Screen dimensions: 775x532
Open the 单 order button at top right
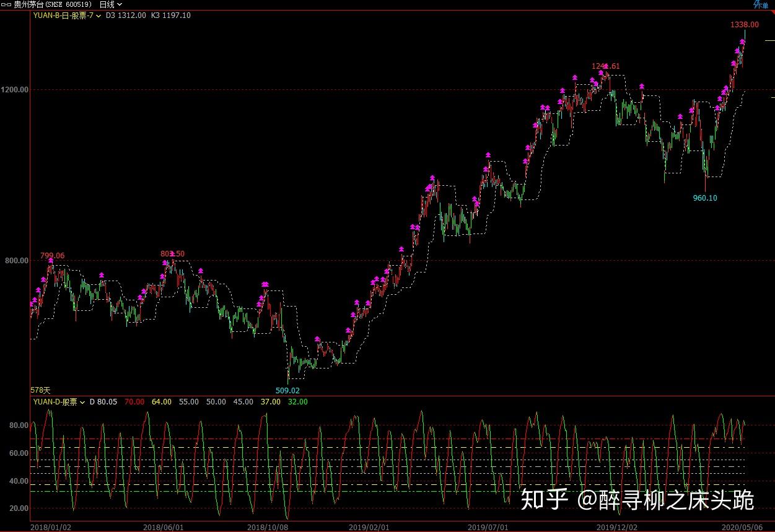[x=761, y=5]
